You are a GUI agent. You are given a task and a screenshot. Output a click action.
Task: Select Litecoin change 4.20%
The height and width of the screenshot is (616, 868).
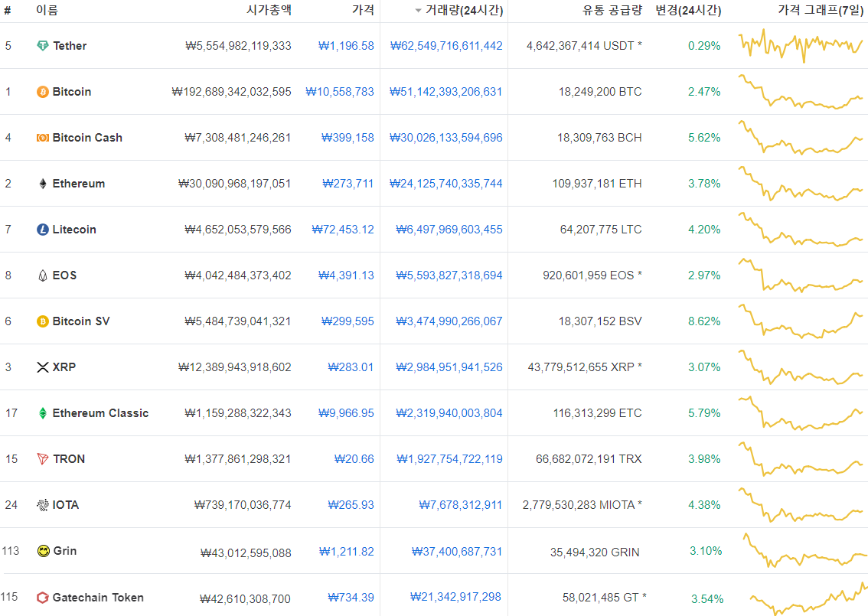tap(704, 230)
